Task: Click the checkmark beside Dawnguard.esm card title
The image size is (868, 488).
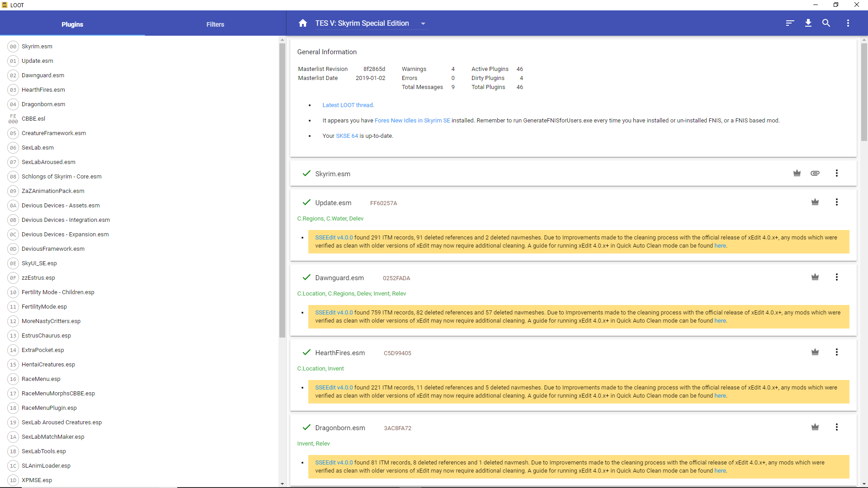Action: pyautogui.click(x=307, y=277)
